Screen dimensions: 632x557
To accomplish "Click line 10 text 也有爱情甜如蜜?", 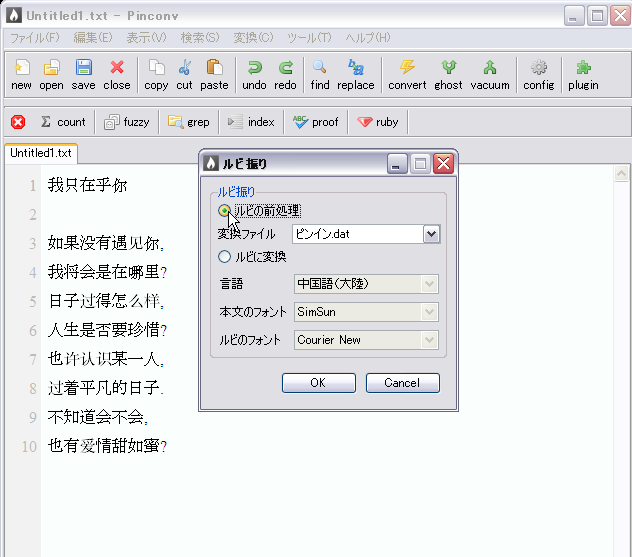I will pos(107,446).
